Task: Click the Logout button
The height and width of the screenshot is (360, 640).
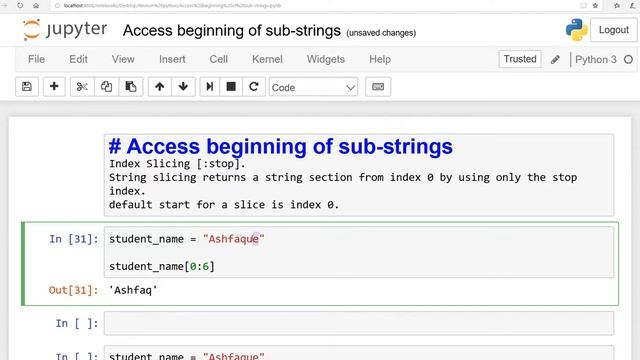Action: [613, 30]
